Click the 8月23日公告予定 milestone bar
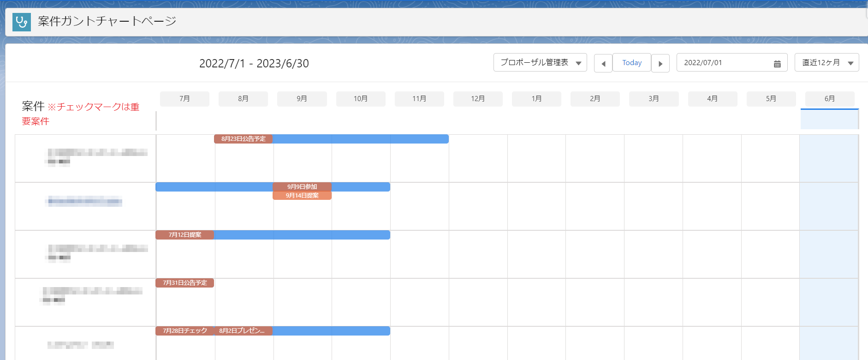Image resolution: width=868 pixels, height=360 pixels. tap(244, 139)
